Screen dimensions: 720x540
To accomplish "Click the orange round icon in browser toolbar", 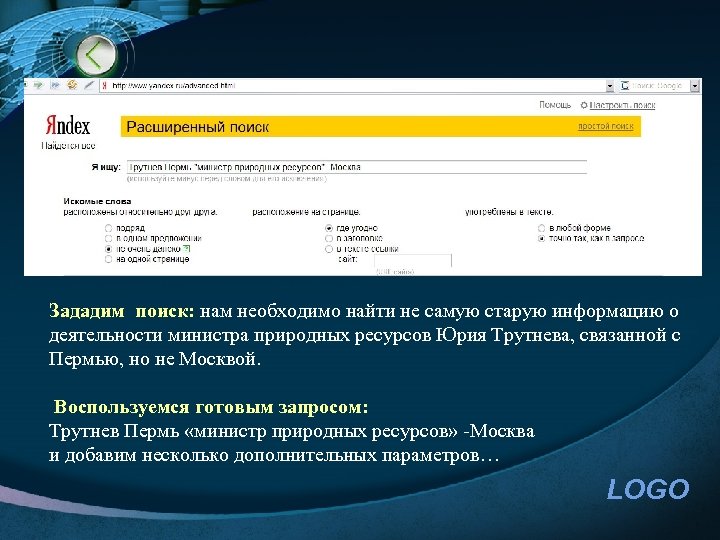I will [72, 85].
